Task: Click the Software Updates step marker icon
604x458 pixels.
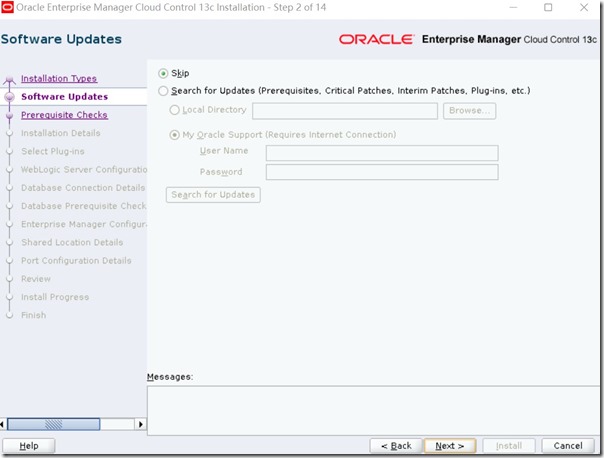Action: (10, 97)
